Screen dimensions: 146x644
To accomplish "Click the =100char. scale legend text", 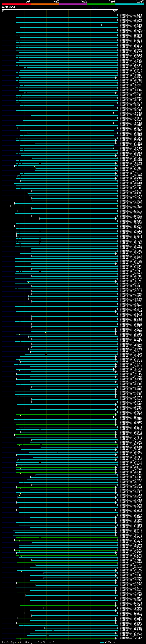I will coord(111,642).
